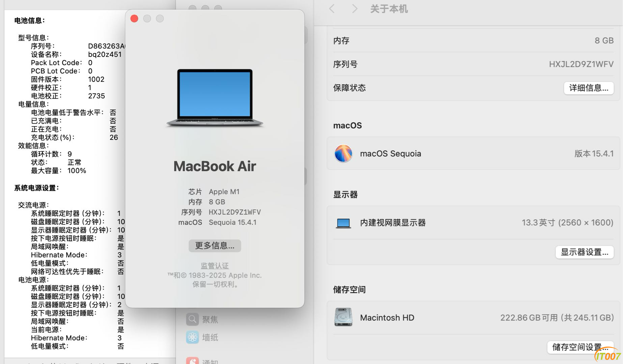Open 储存空间设置... button

pyautogui.click(x=580, y=347)
